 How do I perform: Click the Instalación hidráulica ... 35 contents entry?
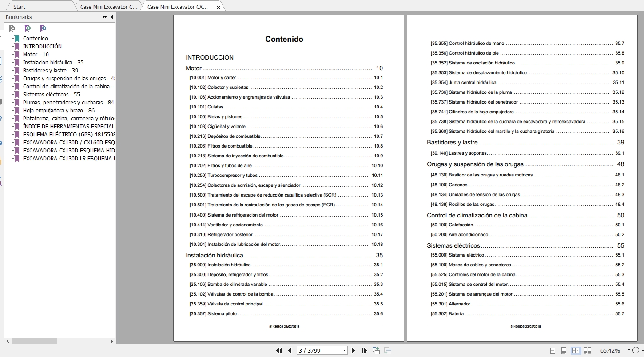[284, 256]
